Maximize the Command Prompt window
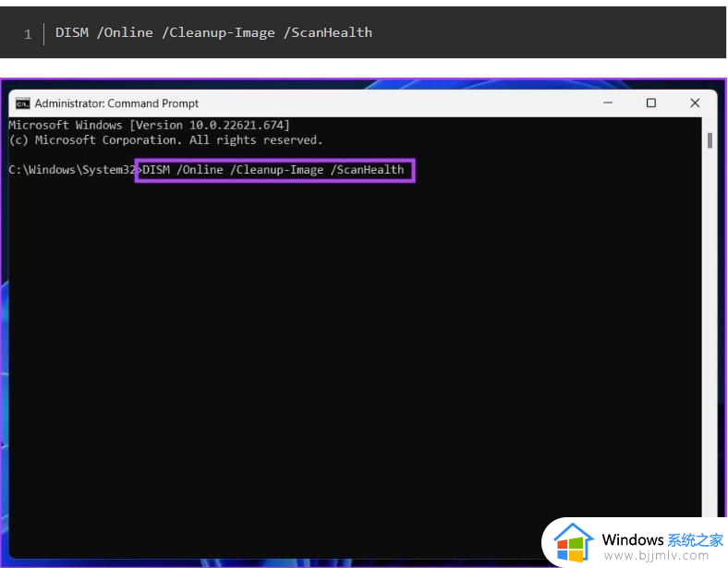Viewport: 728px width, 568px height. (x=651, y=103)
